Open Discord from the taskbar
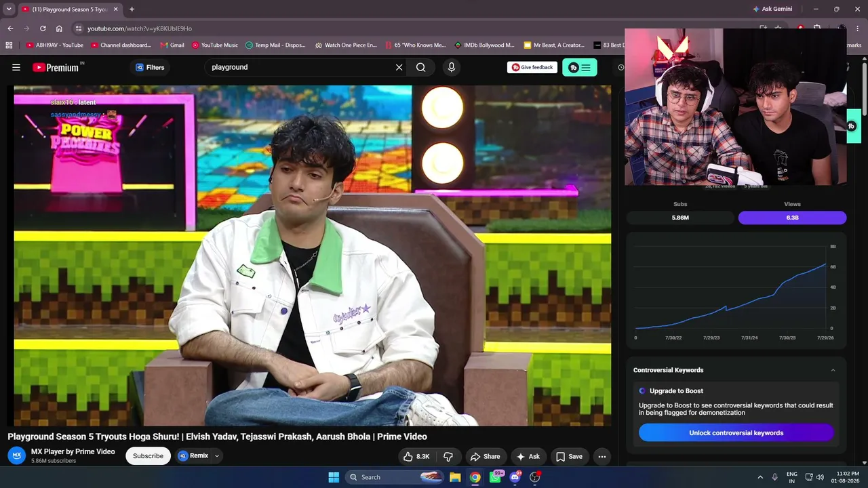This screenshot has height=488, width=868. (515, 477)
